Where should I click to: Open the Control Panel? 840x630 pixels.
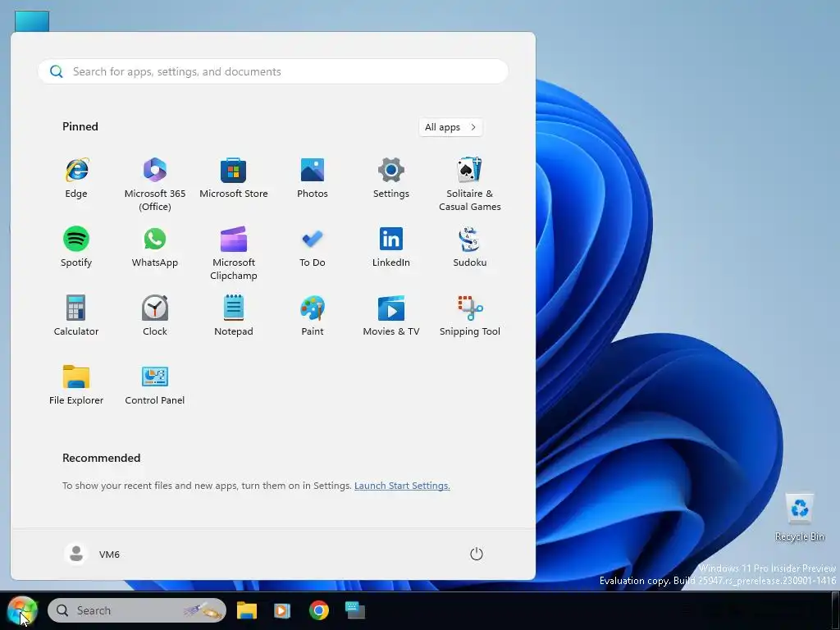[155, 385]
